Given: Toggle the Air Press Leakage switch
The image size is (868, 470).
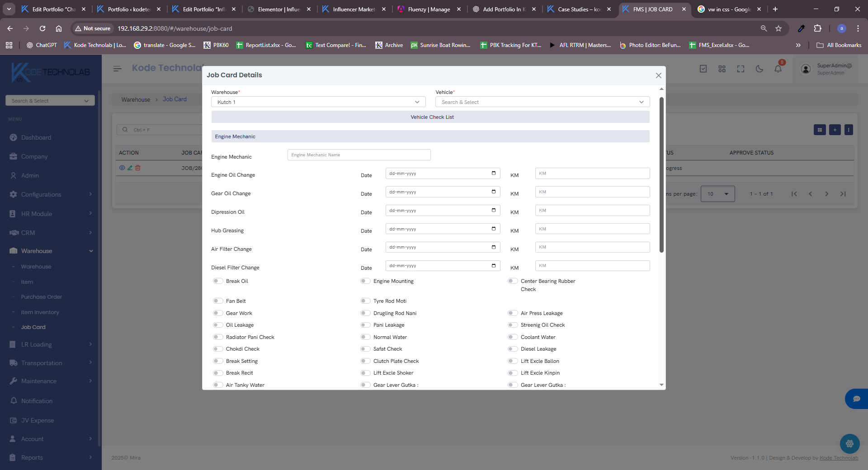Looking at the screenshot, I should click(513, 313).
